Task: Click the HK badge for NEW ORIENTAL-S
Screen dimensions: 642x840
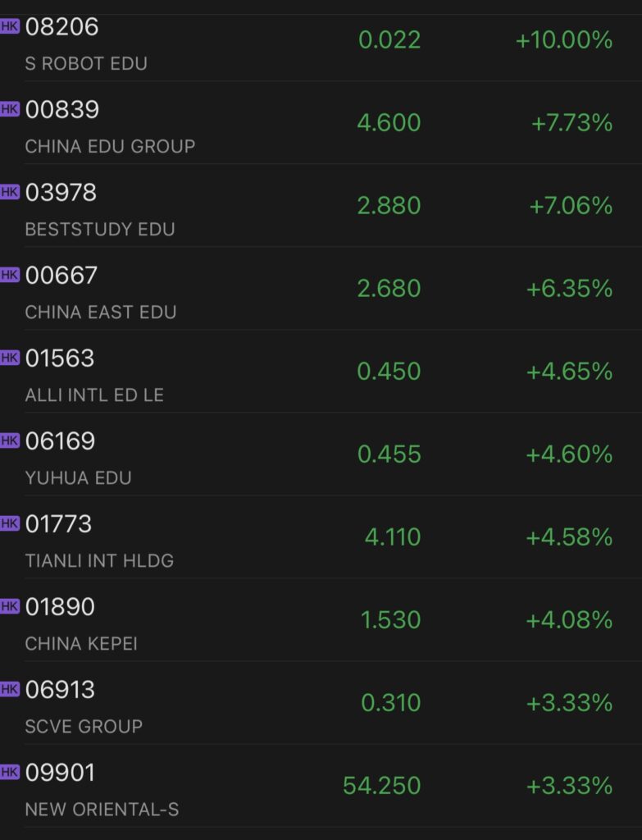Action: coord(9,771)
